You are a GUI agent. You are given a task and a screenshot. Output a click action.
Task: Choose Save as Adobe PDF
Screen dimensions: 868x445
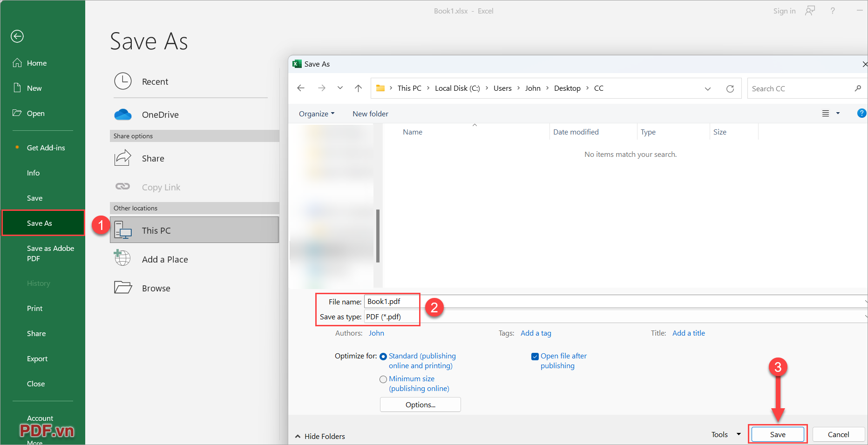[50, 253]
